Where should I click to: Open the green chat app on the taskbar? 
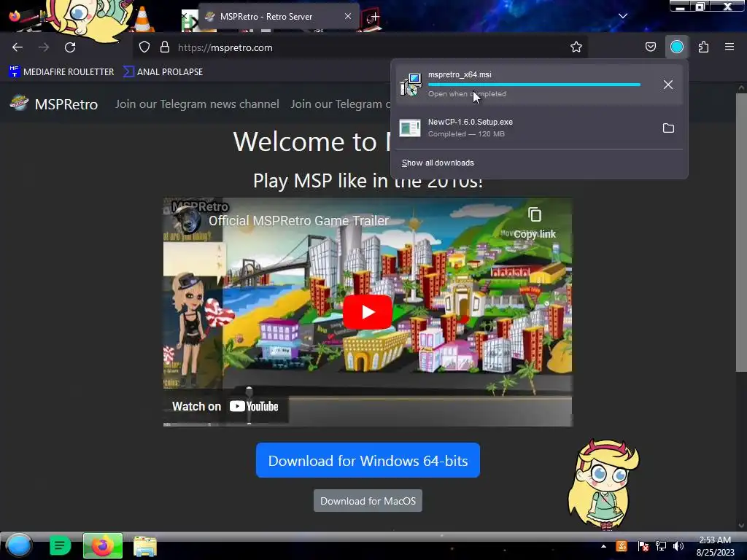60,545
